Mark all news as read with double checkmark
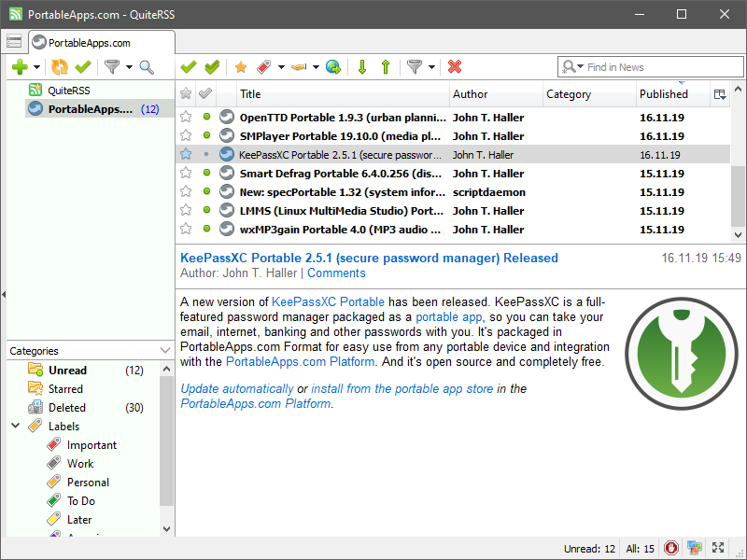 click(x=212, y=66)
